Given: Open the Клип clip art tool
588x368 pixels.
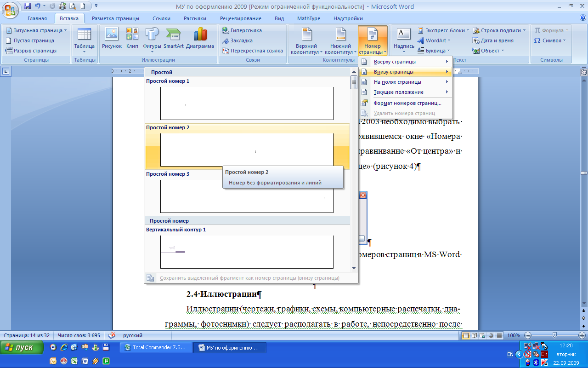Looking at the screenshot, I should click(132, 38).
